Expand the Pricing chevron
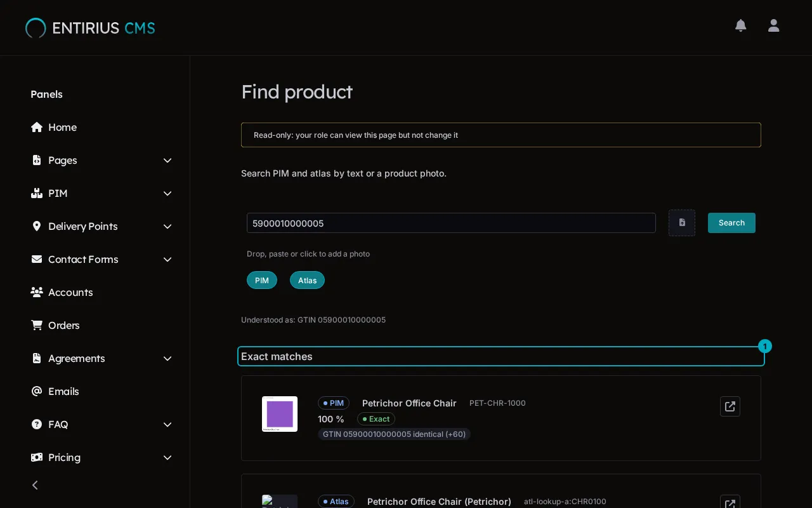This screenshot has width=812, height=508. (167, 457)
